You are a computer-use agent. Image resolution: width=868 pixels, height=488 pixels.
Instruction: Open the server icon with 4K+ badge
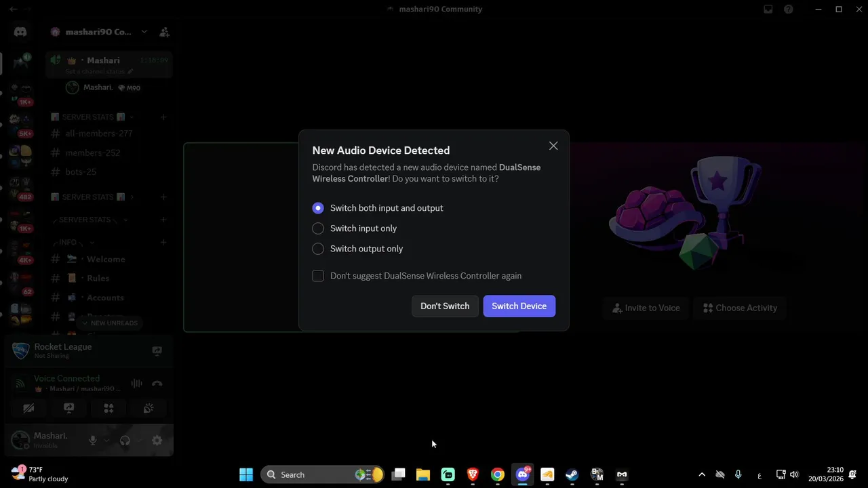pyautogui.click(x=22, y=251)
